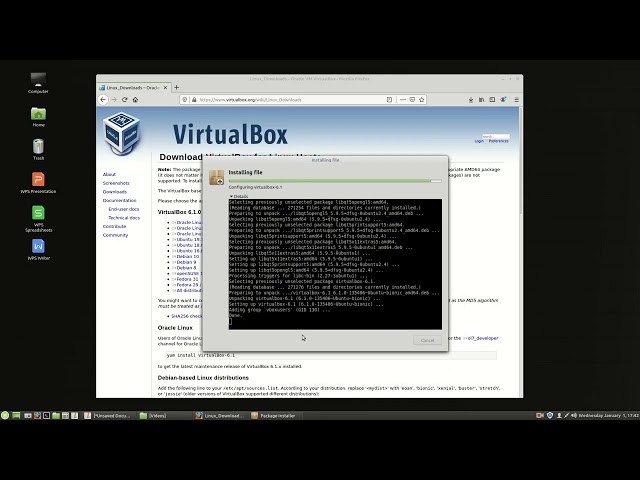
Task: Reload the VirtualBox page
Action: coord(124,100)
